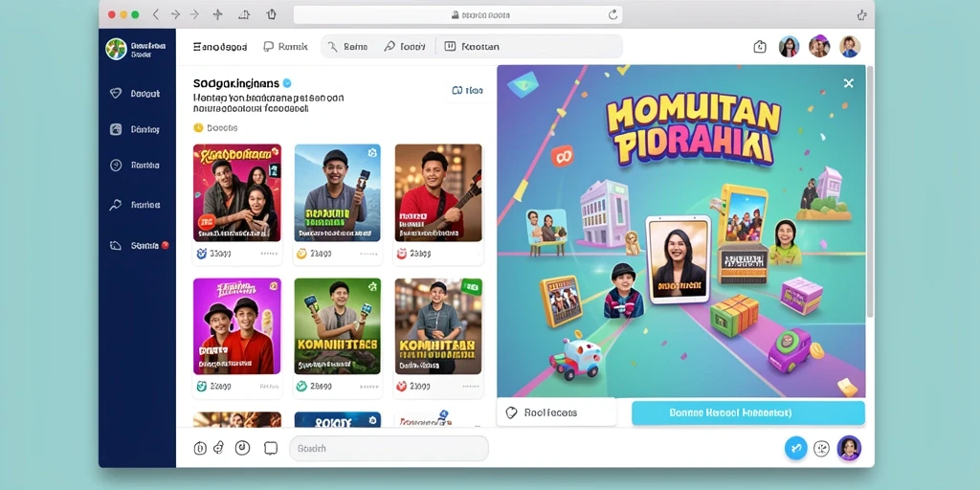Click green reaction icon under purple card

201,387
